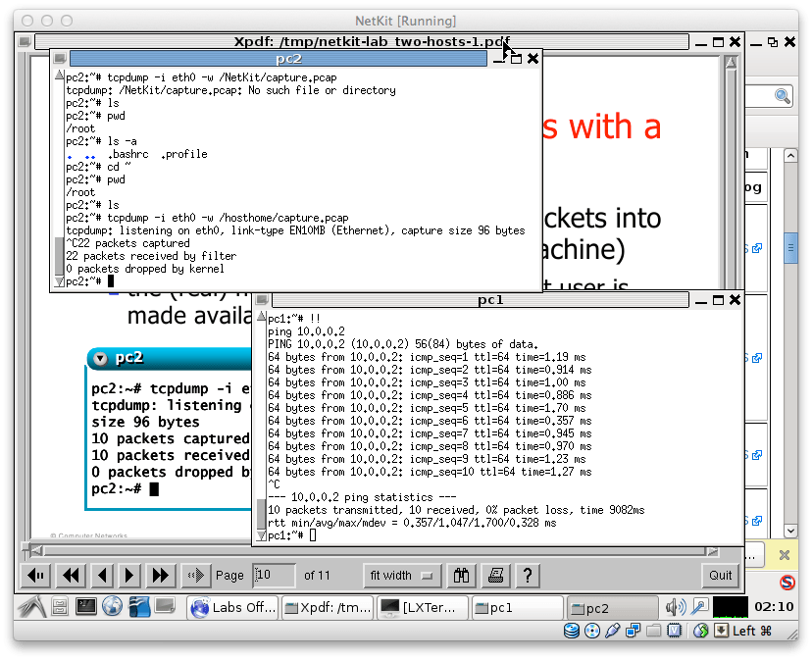This screenshot has width=812, height=660.
Task: Show desktop via panel screen icon
Action: [165, 606]
